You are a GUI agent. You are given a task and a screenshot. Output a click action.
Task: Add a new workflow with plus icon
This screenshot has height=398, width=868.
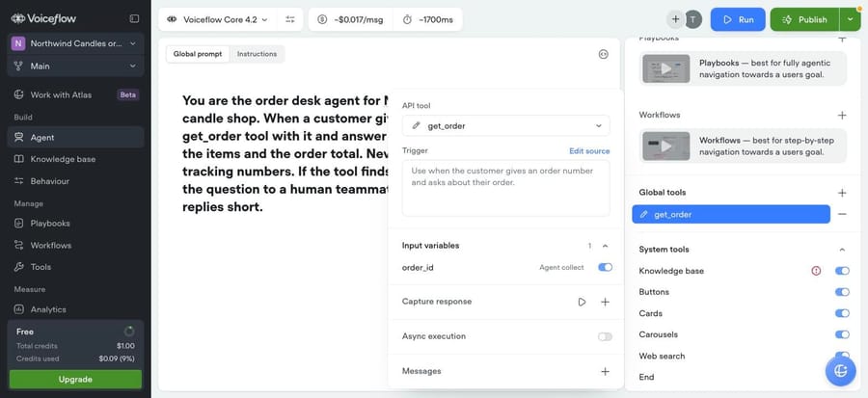[x=842, y=115]
